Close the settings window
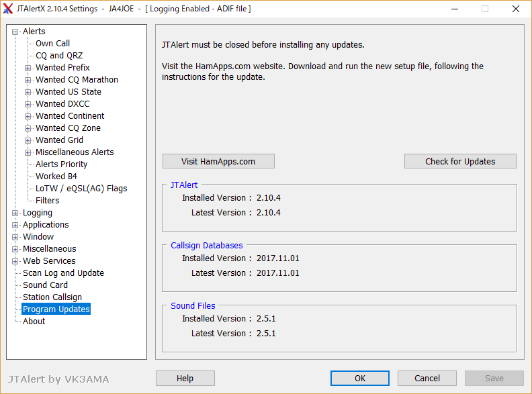Viewport: 532px width, 394px height. (x=516, y=9)
